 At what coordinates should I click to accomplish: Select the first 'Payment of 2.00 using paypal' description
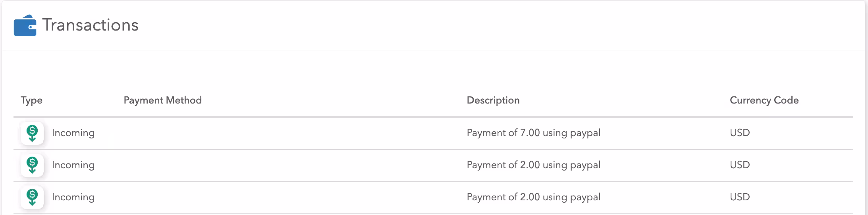point(533,165)
